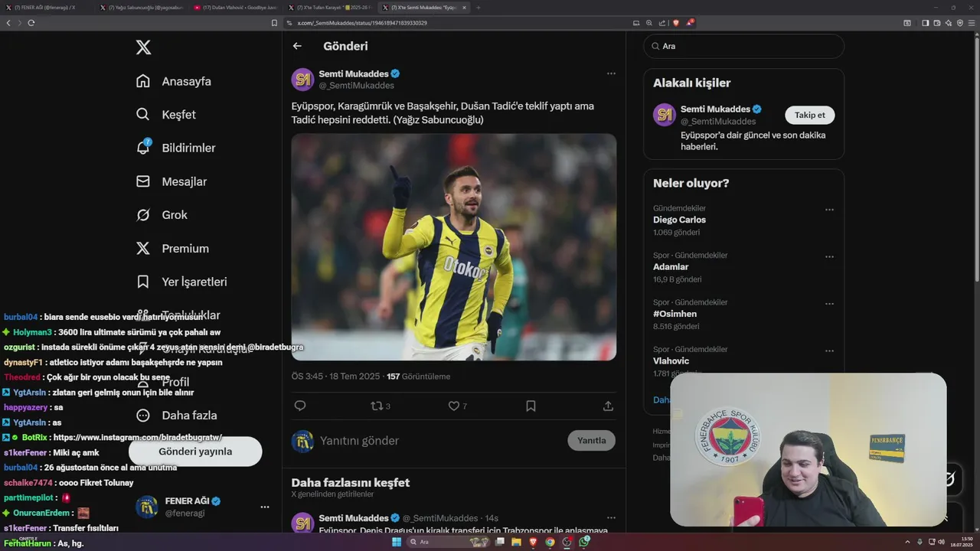Open File Explorer from the taskbar
980x551 pixels.
coord(517,542)
